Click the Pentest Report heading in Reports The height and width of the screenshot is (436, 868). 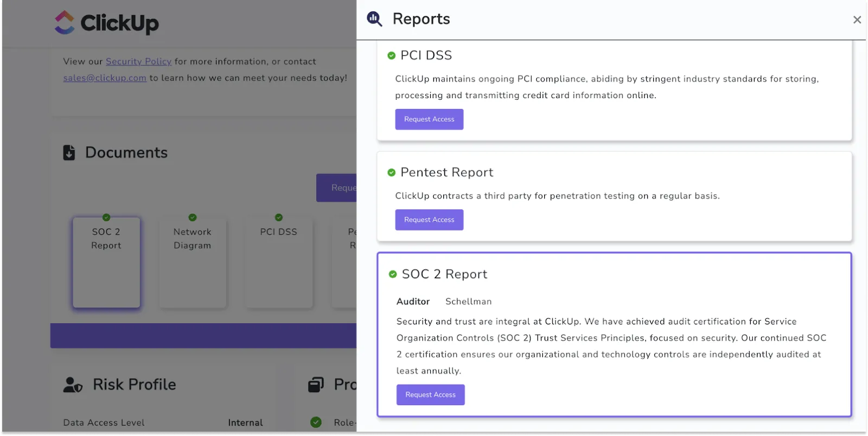[447, 172]
